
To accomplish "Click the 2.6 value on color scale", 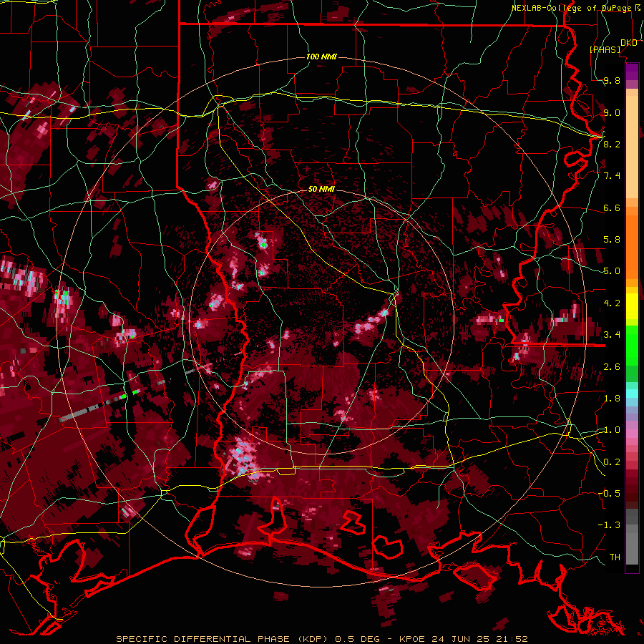I will click(x=612, y=367).
